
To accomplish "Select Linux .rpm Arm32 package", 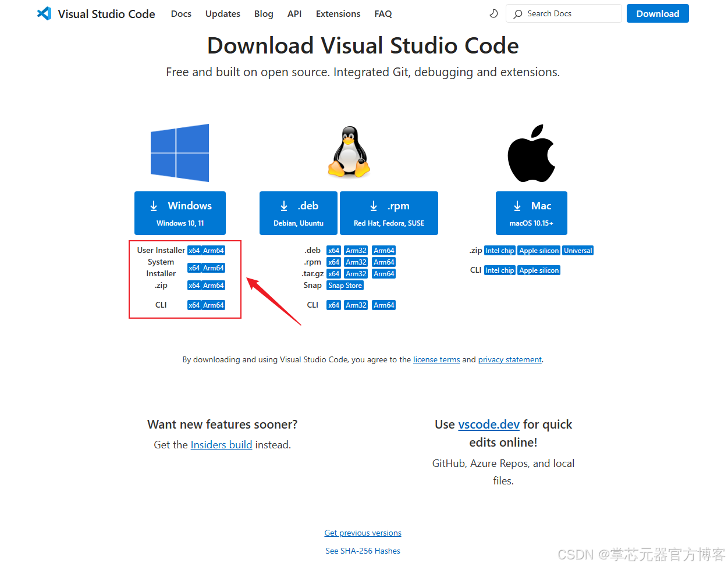I will [356, 262].
